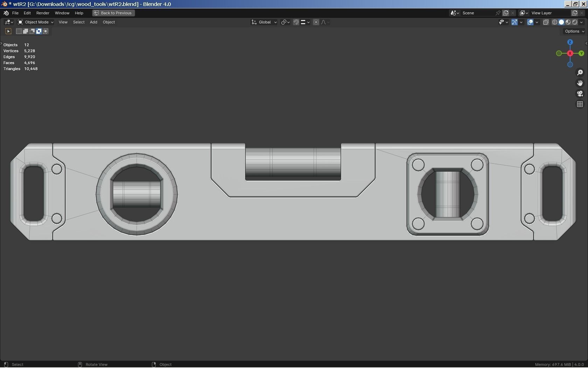Switch between perspective and orthographic projection
Screen dimensions: 588x368
pos(580,104)
